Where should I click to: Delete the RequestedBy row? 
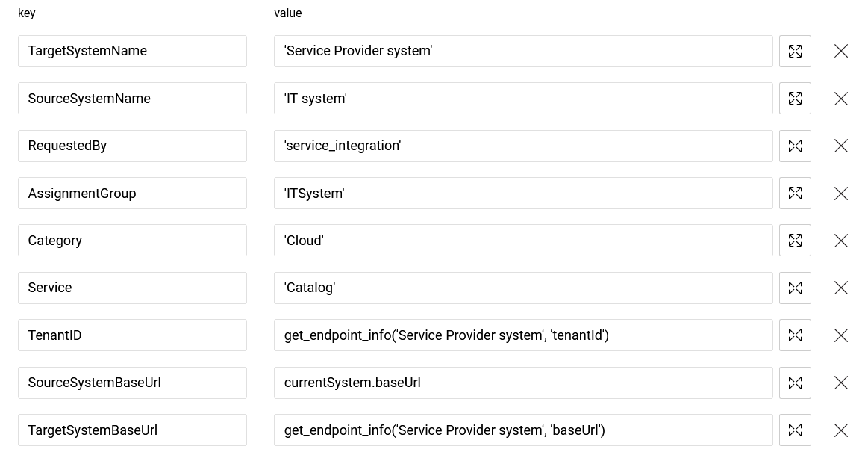840,146
